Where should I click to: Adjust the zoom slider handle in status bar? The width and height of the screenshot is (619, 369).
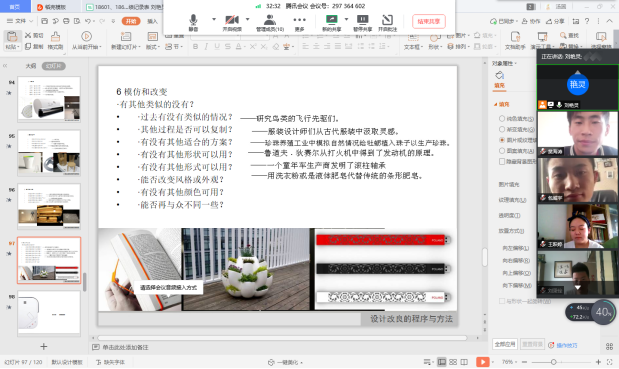(x=553, y=362)
